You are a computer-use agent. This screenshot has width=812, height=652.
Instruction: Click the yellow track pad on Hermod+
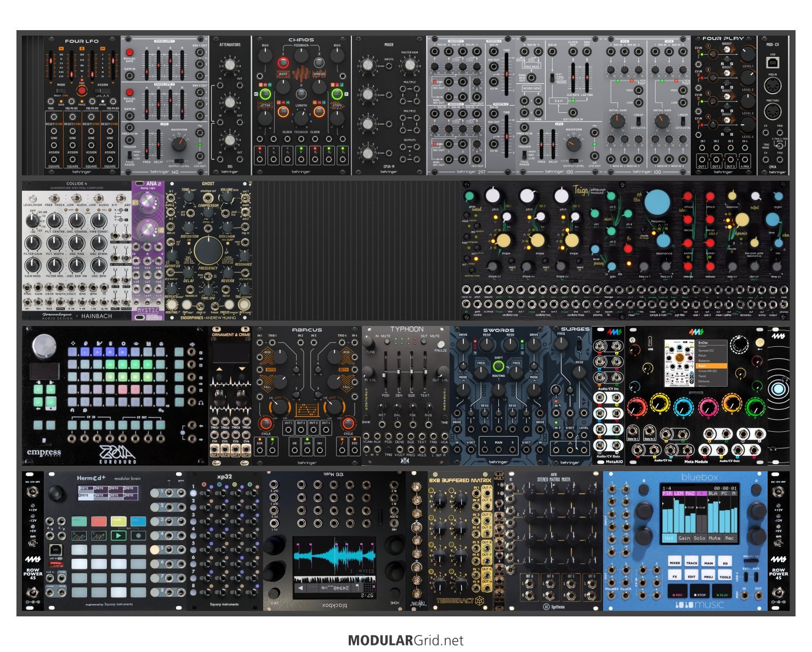point(118,521)
